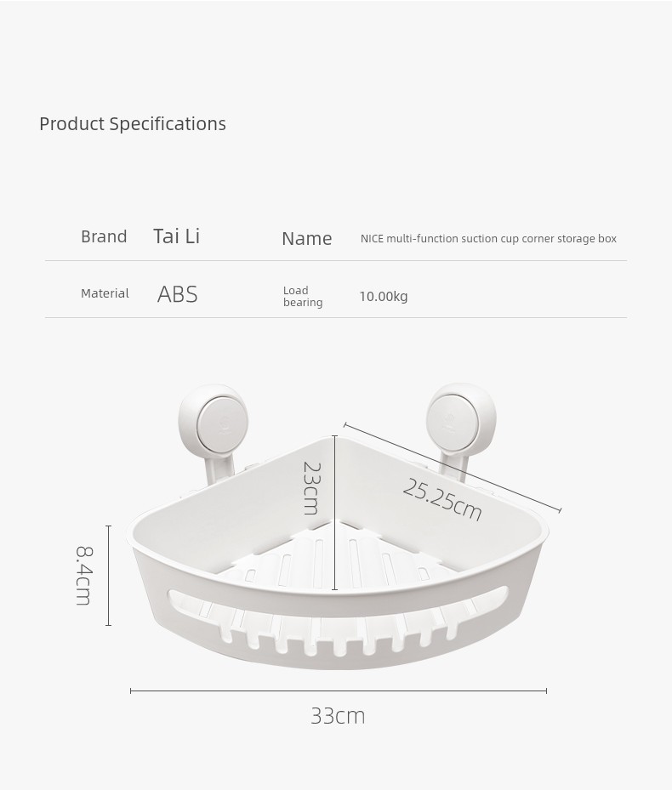Screen dimensions: 672x790
Task: Click the Material label
Action: [105, 293]
